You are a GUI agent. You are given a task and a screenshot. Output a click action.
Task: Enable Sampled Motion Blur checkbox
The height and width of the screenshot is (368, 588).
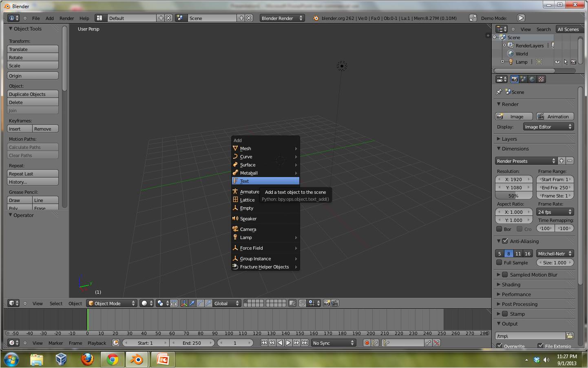point(505,275)
